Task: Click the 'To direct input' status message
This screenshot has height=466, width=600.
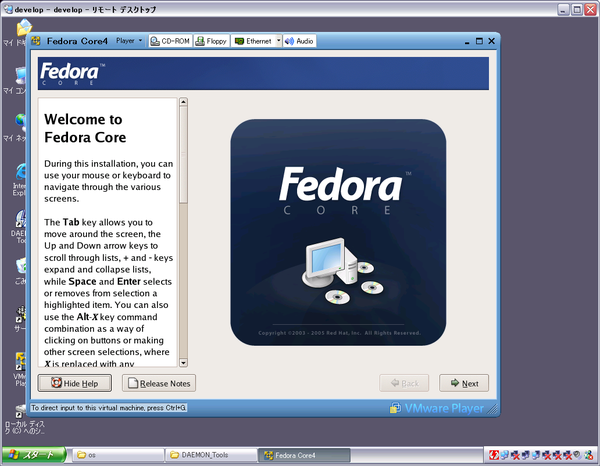Action: click(109, 408)
